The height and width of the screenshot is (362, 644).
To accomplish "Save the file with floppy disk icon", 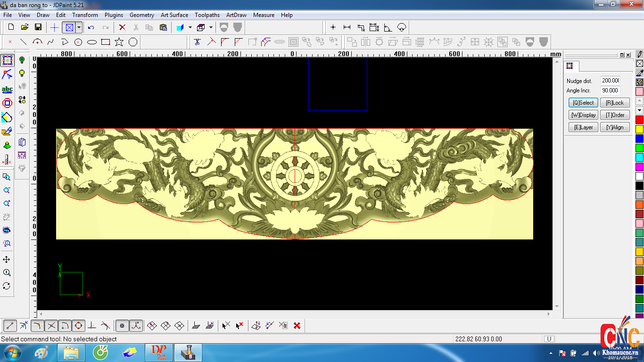I will (38, 27).
